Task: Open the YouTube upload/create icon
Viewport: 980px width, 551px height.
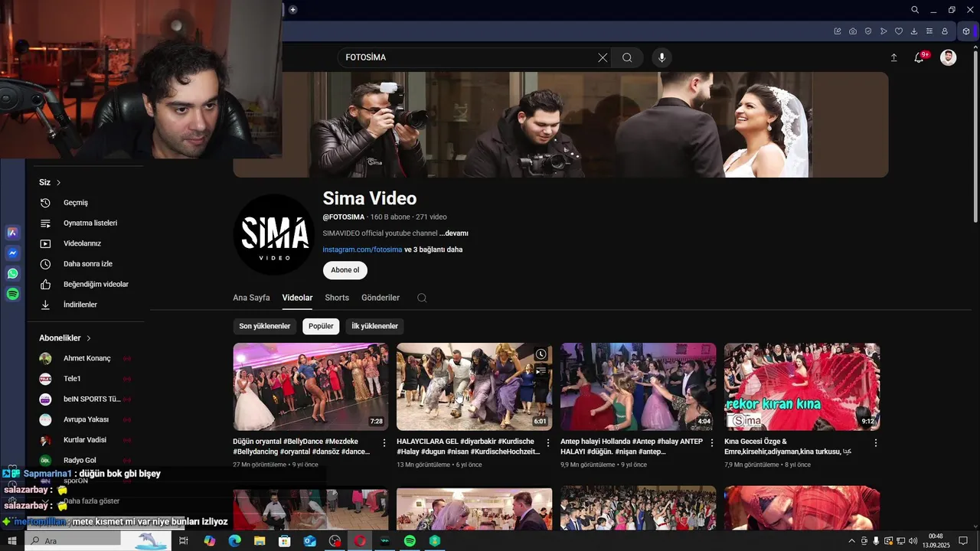Action: coord(893,57)
